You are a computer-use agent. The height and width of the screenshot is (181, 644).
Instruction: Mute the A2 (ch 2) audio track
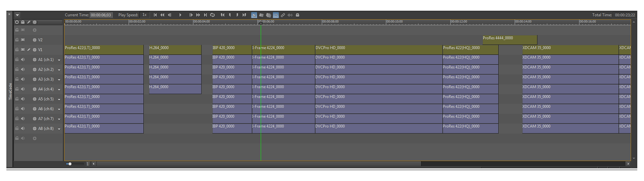[23, 69]
